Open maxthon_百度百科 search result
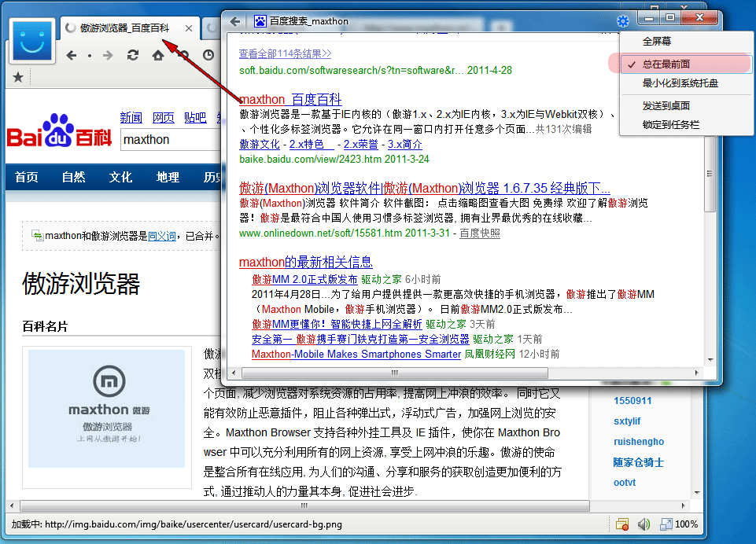 click(x=290, y=100)
